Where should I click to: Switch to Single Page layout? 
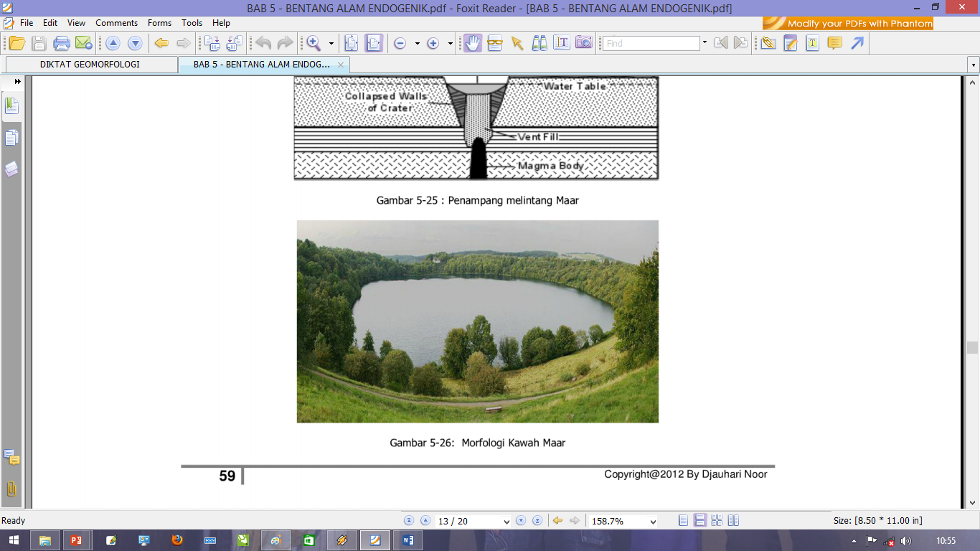pyautogui.click(x=684, y=521)
